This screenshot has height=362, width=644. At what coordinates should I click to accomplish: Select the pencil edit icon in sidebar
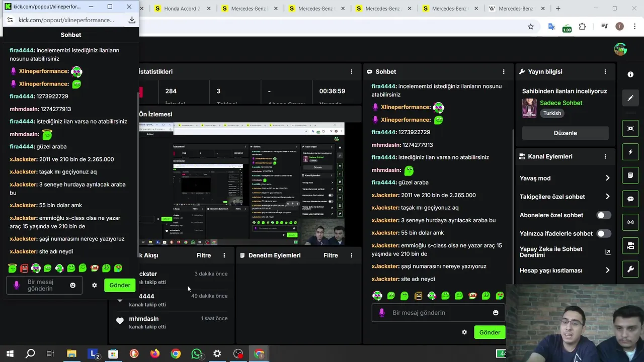pos(630,98)
